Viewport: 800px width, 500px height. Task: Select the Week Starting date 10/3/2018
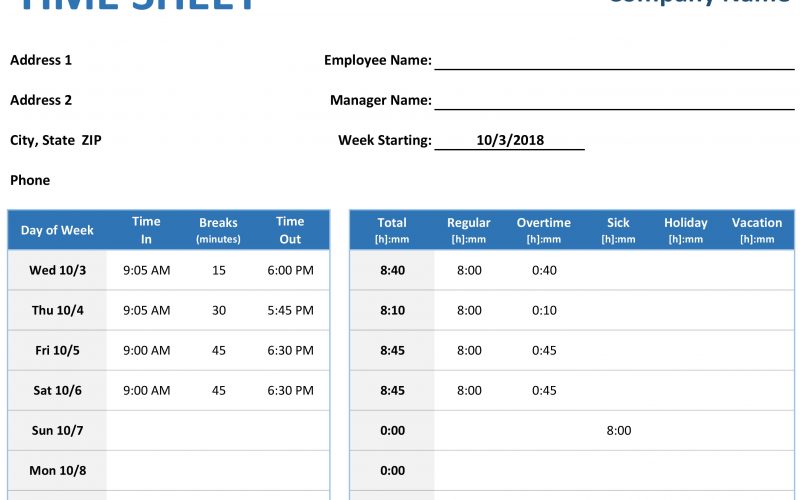click(510, 140)
